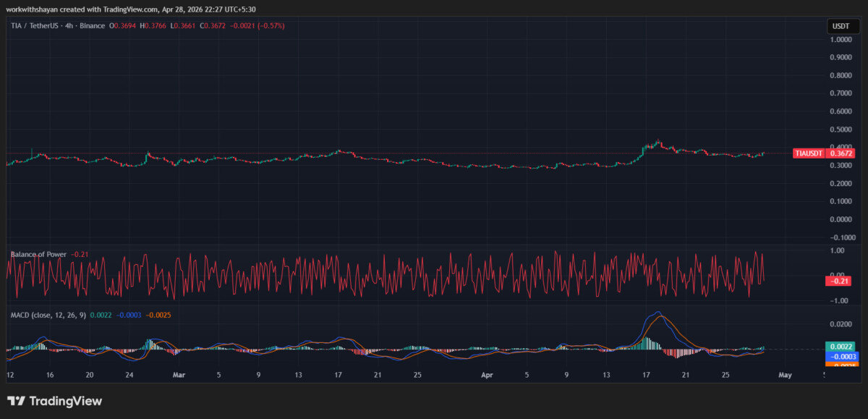Select the open value O0.3694
Viewport: 868px width, 419px height.
[x=124, y=25]
